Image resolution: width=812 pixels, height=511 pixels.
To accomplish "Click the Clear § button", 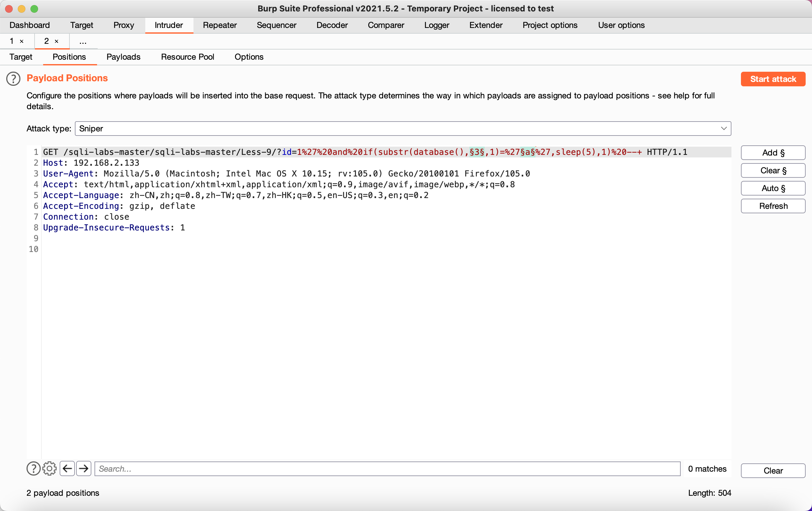I will pos(773,170).
